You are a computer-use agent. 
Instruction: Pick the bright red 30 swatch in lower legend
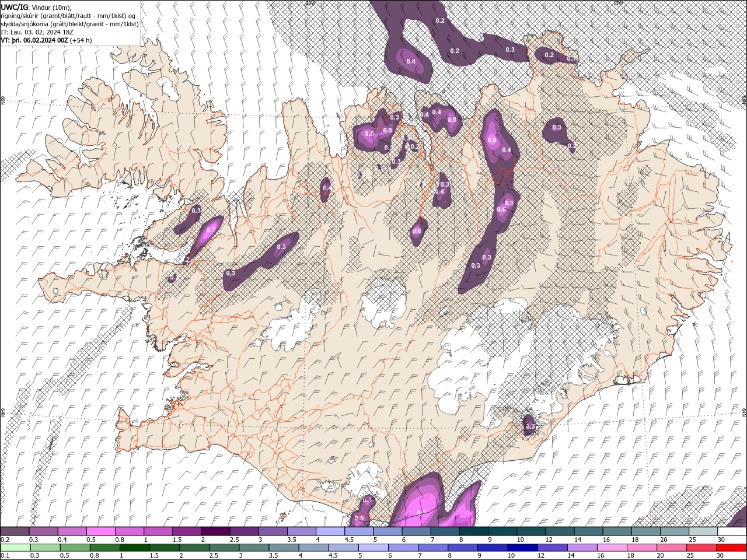click(732, 547)
